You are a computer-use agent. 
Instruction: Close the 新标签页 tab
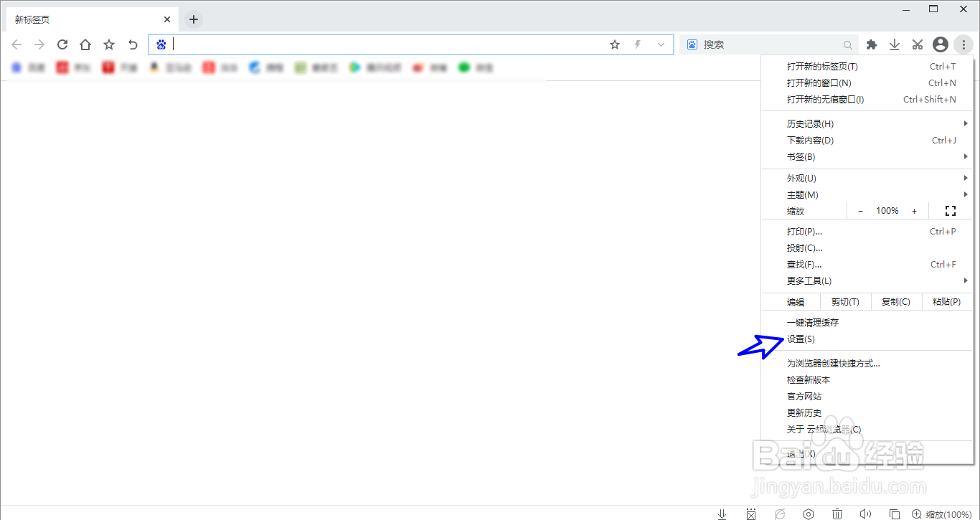167,19
